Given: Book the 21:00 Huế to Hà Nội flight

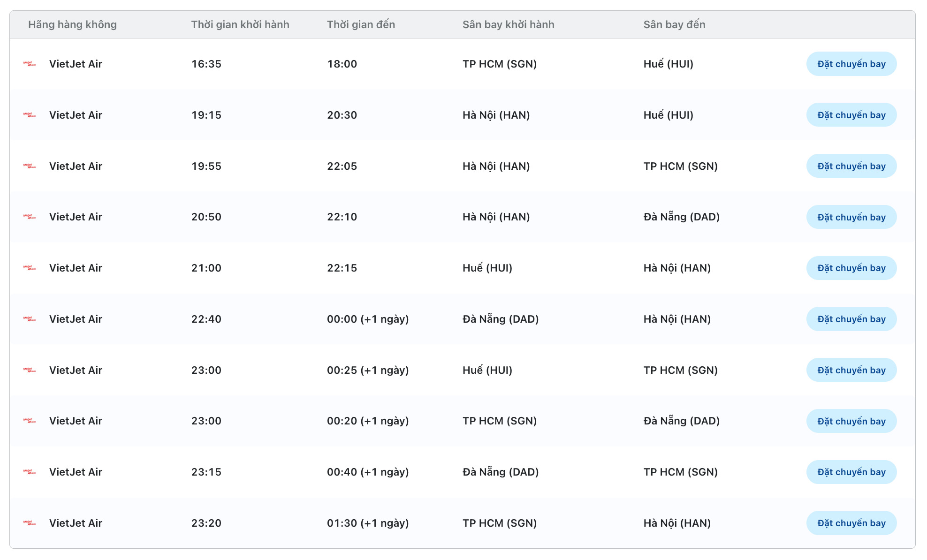Looking at the screenshot, I should coord(851,268).
